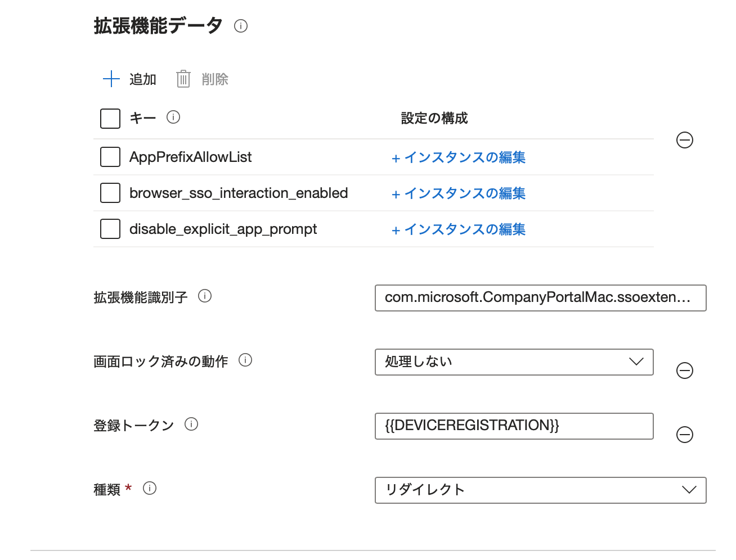Click the info icon next to 種類
Viewport: 736px width, 560px height.
click(150, 489)
